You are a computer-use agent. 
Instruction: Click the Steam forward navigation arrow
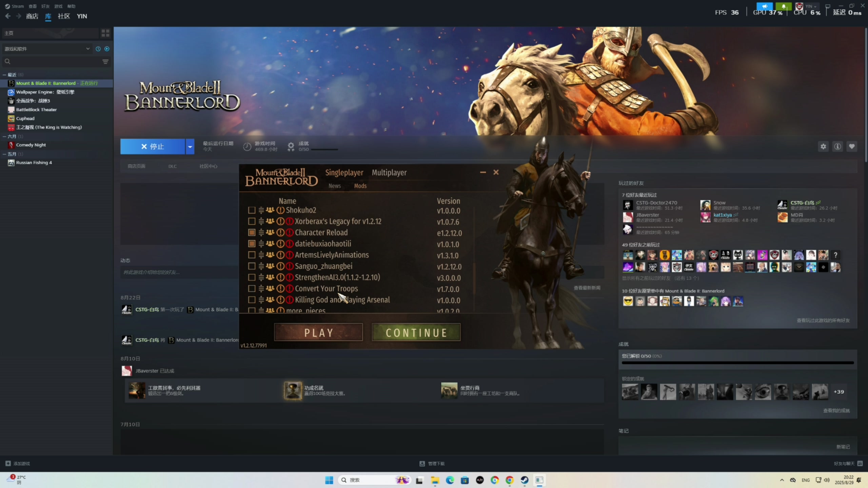19,16
